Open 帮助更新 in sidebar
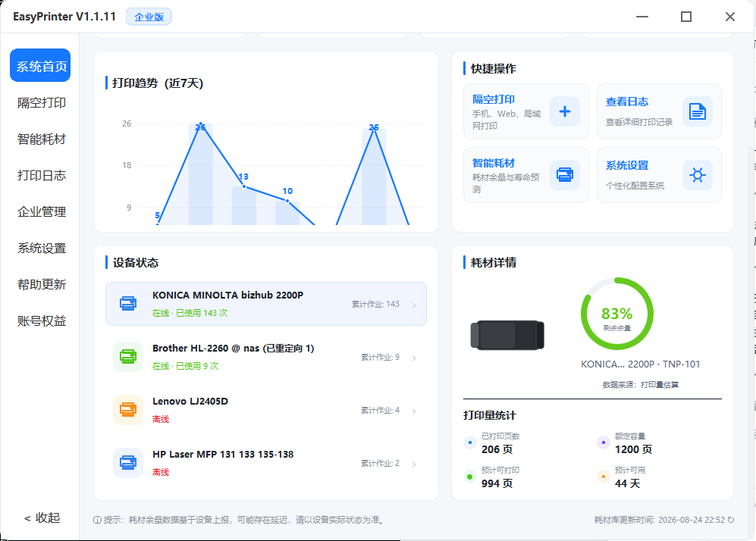 pos(42,284)
